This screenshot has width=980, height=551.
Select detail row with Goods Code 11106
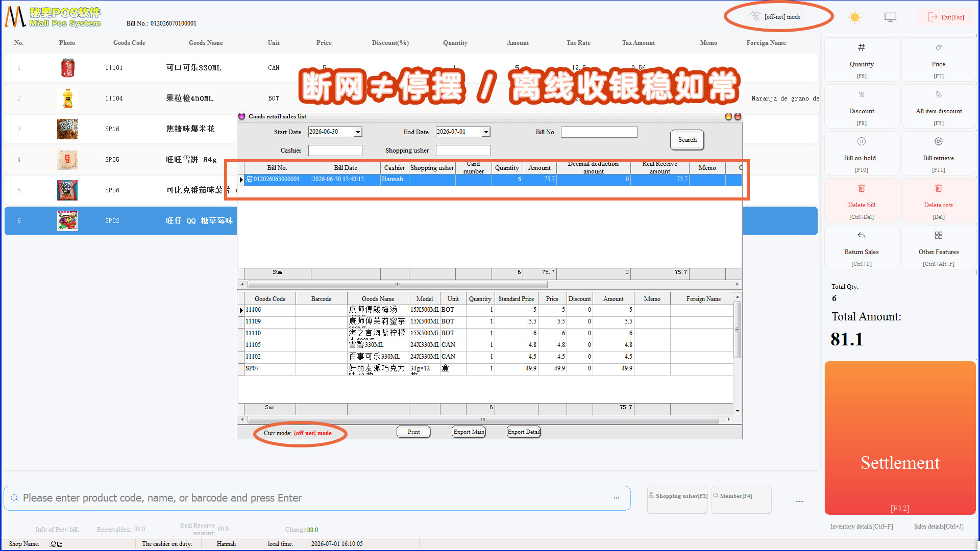(486, 310)
